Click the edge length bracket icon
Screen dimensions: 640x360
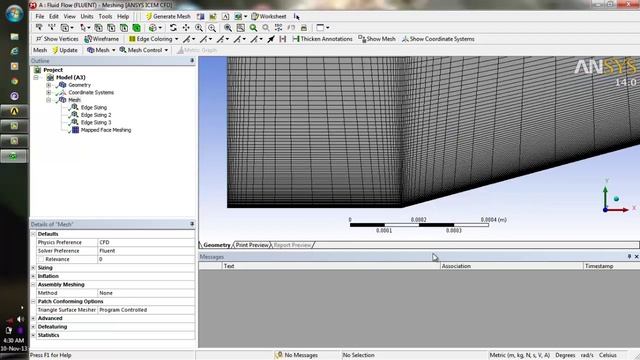coord(282,39)
